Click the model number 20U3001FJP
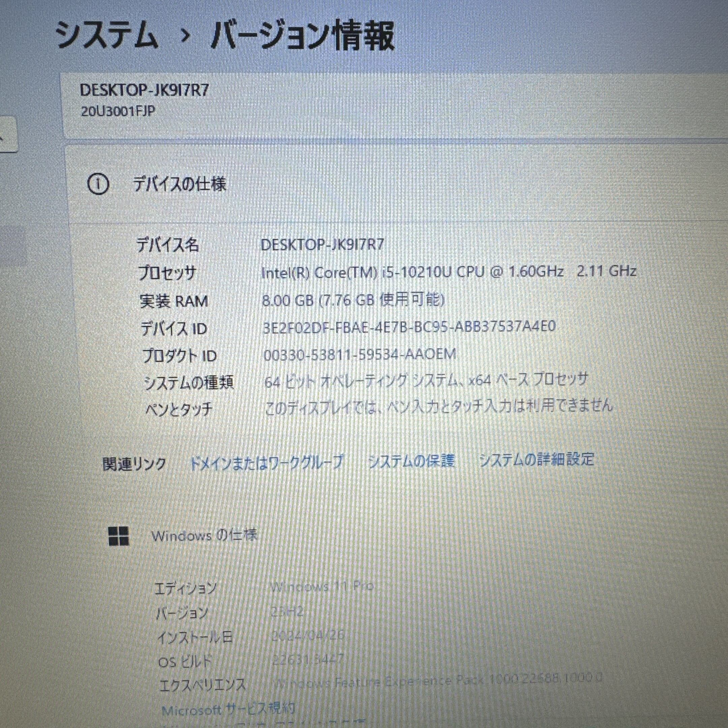This screenshot has height=728, width=728. [x=118, y=112]
